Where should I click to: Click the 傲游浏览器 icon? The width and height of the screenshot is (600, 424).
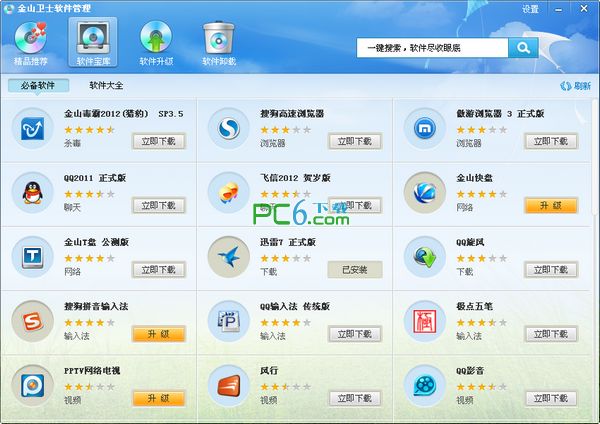(x=425, y=128)
